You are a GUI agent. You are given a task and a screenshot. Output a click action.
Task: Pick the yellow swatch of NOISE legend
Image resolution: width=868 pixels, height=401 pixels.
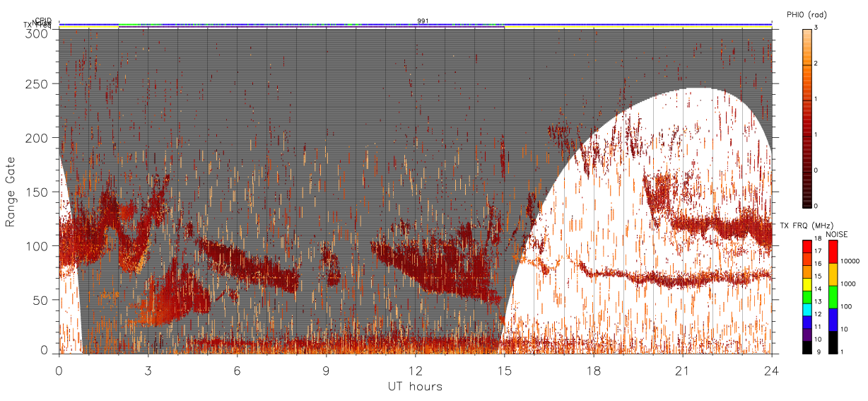(832, 274)
